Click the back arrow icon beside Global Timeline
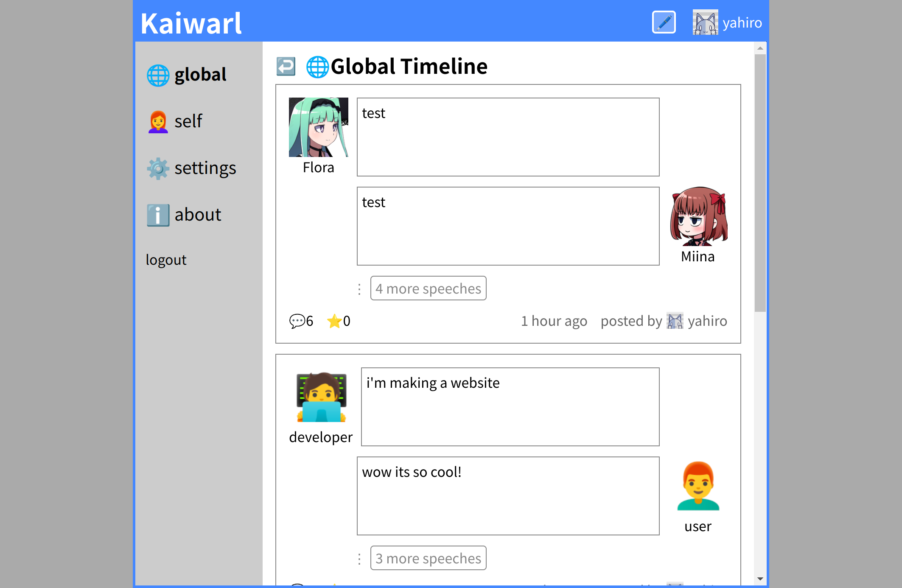902x588 pixels. [x=286, y=67]
